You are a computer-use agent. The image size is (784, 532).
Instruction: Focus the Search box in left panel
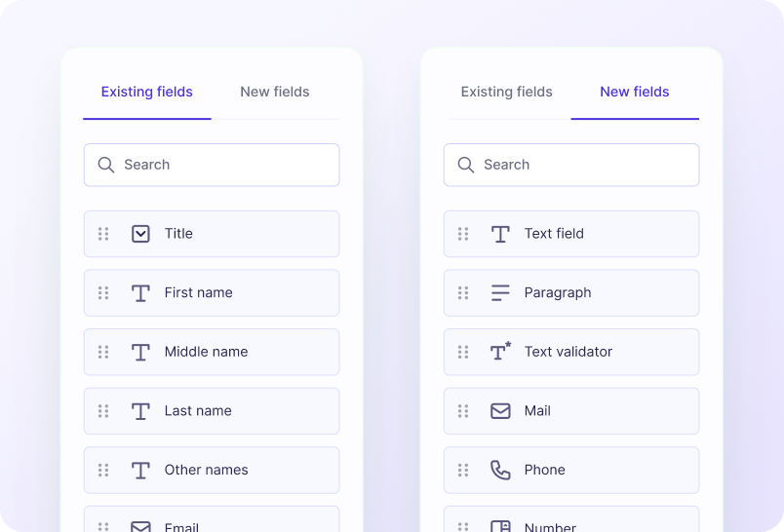click(224, 165)
